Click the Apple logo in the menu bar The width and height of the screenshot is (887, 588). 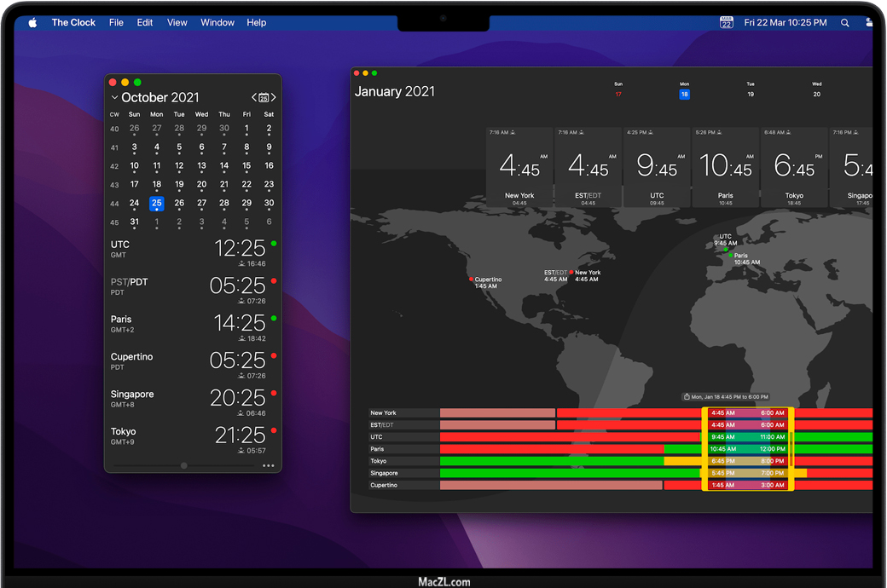32,23
